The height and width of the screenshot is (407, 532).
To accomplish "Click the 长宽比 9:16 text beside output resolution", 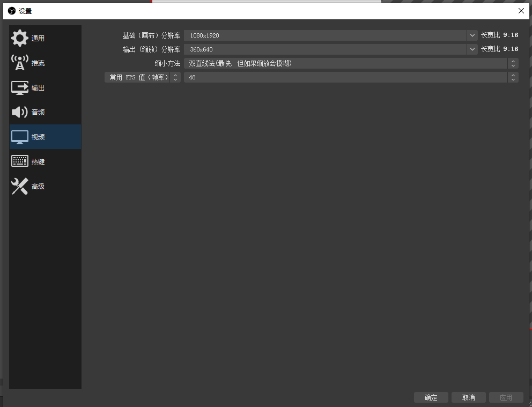I will (x=499, y=49).
